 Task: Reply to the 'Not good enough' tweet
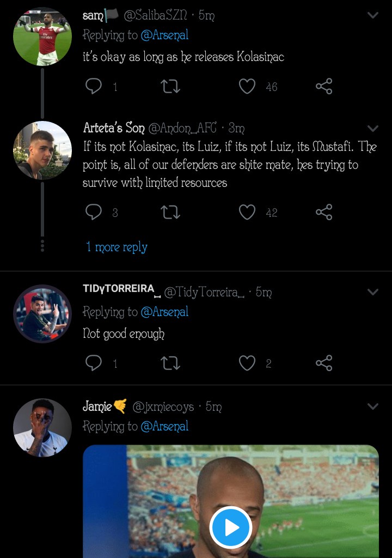tap(94, 363)
